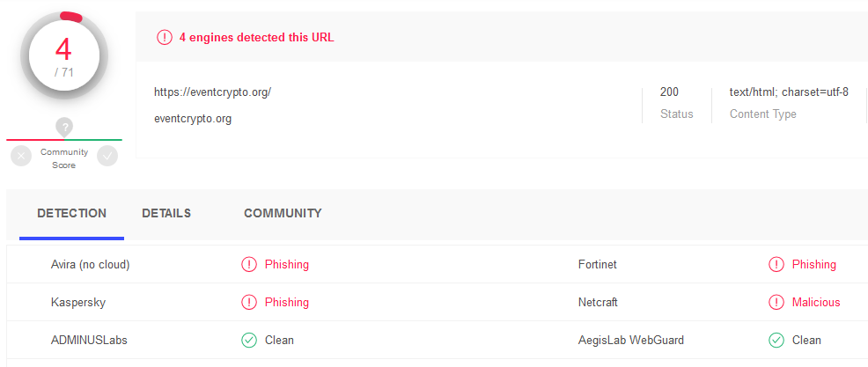Click the Fortinet phishing warning icon
This screenshot has width=868, height=367.
tap(776, 265)
